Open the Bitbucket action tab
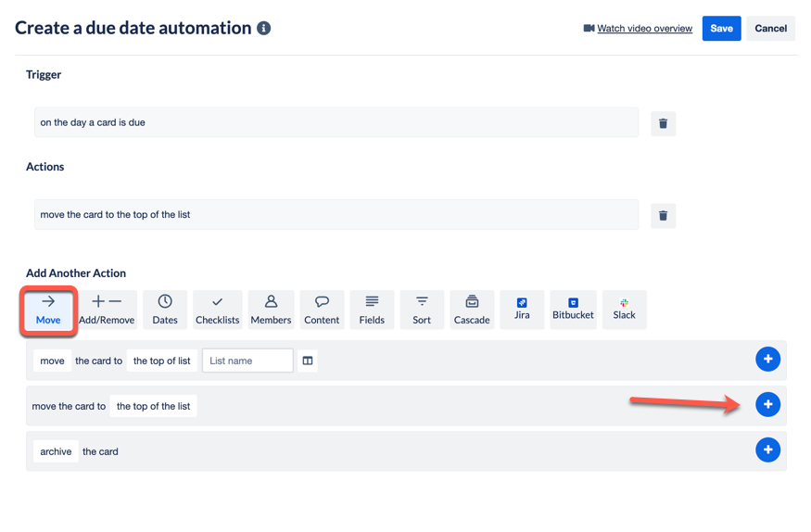Viewport: 811px width, 532px height. click(573, 310)
